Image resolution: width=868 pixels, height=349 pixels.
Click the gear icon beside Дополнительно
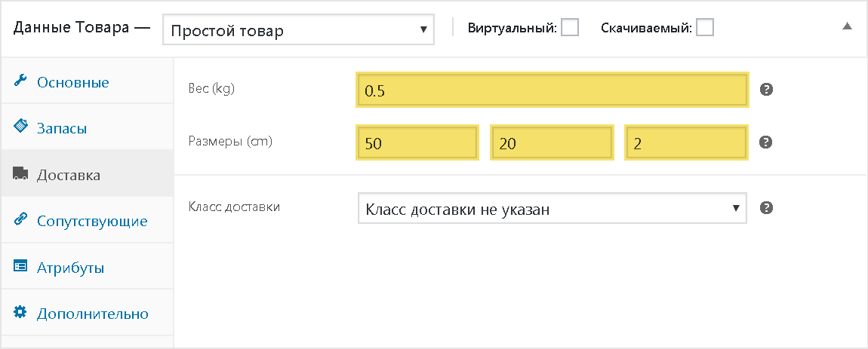click(20, 313)
